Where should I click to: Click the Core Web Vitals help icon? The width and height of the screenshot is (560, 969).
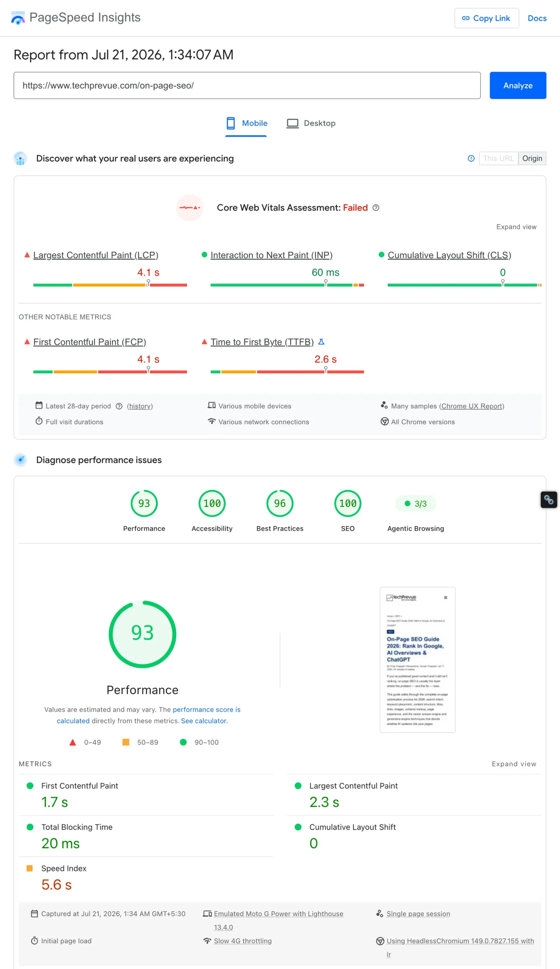(376, 208)
